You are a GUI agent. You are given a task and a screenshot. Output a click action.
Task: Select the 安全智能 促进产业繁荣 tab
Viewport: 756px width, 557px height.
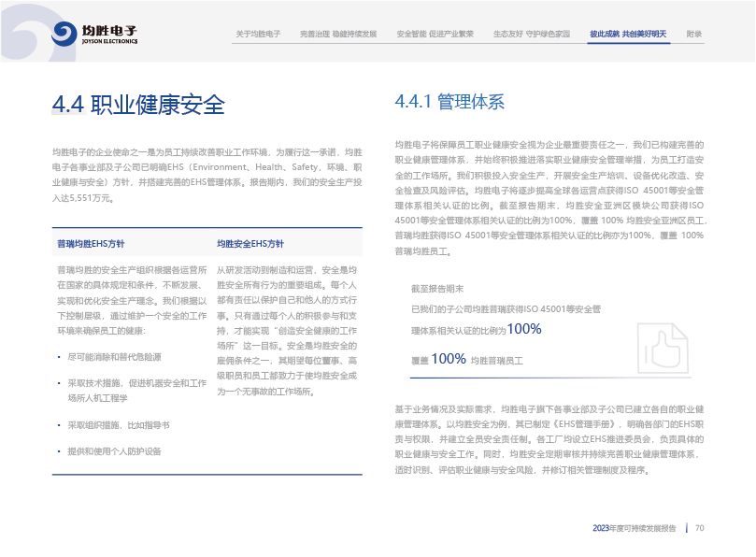tap(435, 34)
